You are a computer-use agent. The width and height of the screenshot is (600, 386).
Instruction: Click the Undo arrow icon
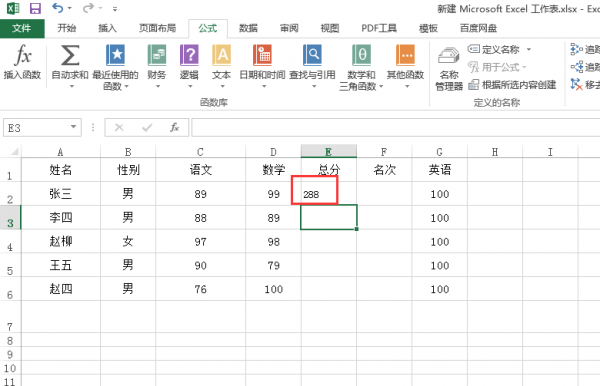[x=57, y=8]
